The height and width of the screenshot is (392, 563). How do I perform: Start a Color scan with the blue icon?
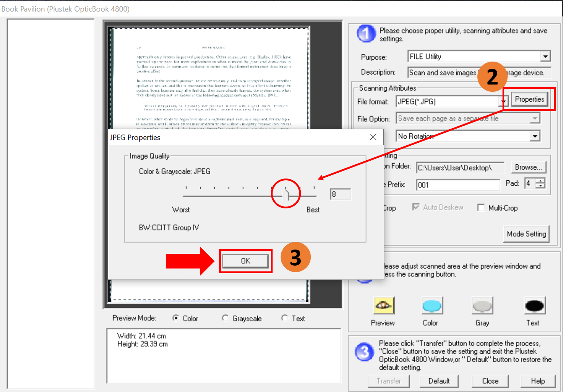click(x=431, y=306)
